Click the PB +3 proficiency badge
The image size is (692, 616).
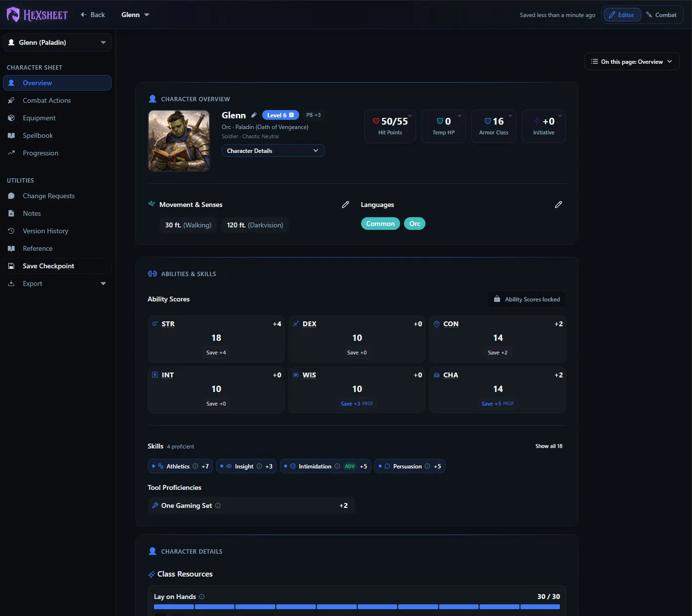(x=313, y=115)
